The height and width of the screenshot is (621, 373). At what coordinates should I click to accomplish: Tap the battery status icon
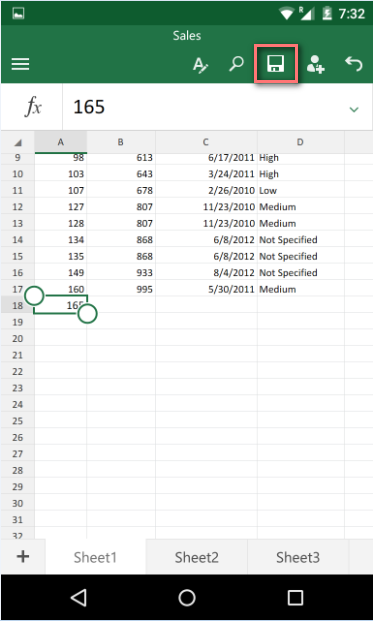[x=327, y=14]
